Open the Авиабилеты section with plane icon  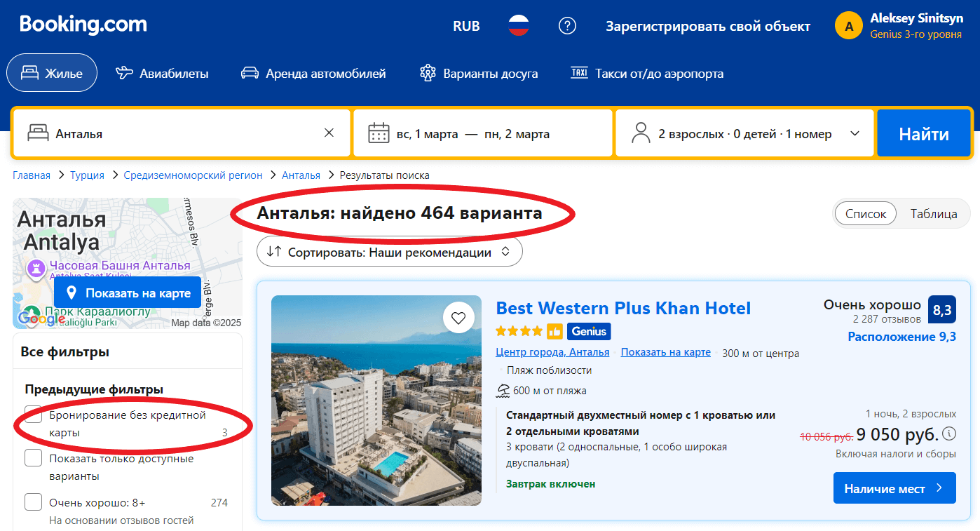[x=124, y=72]
